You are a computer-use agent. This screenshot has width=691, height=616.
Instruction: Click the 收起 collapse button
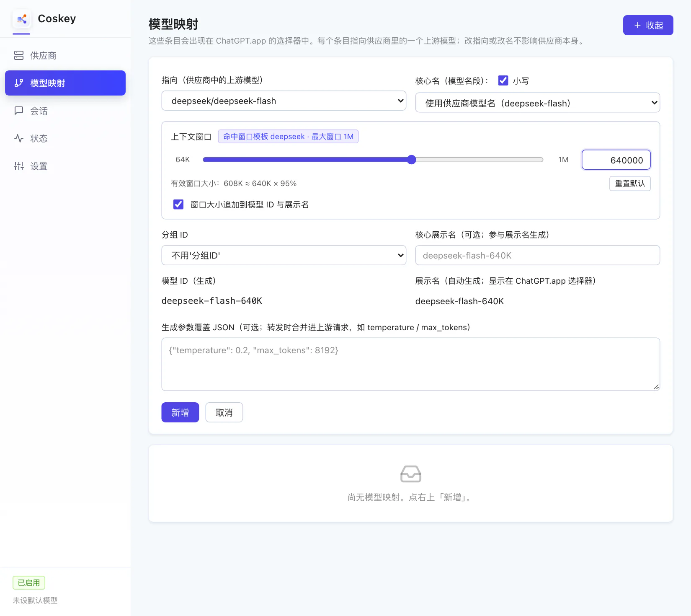(x=648, y=25)
